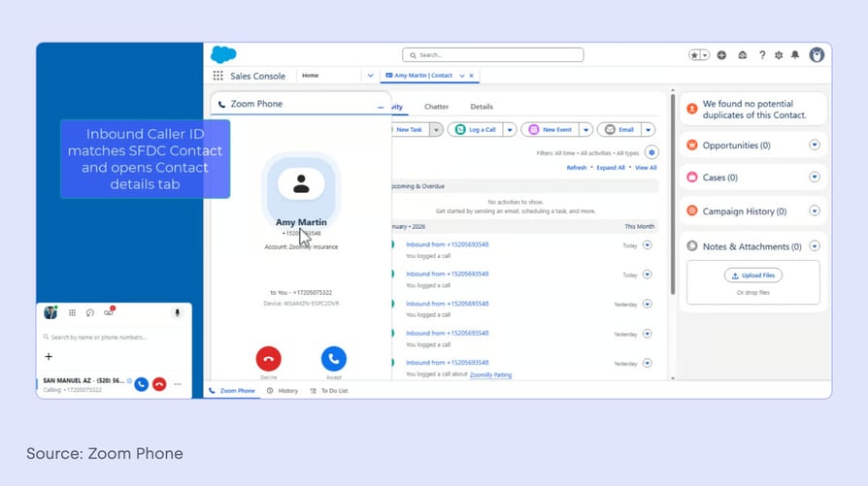Click the Cases related list icon
The image size is (868, 486).
tap(692, 177)
